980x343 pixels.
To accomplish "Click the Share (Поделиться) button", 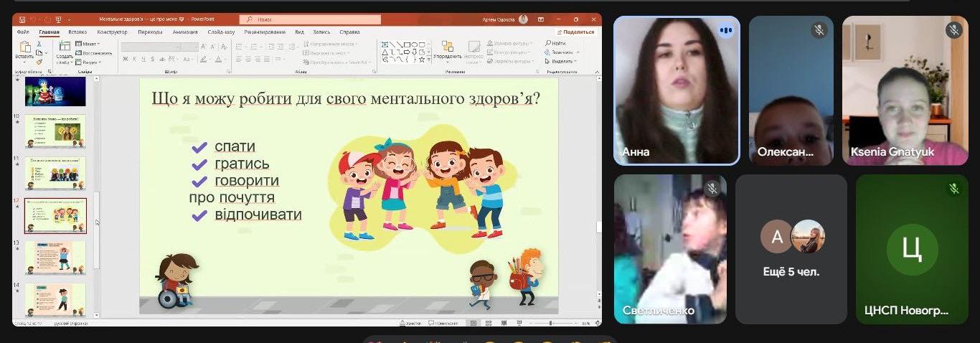I will (578, 32).
